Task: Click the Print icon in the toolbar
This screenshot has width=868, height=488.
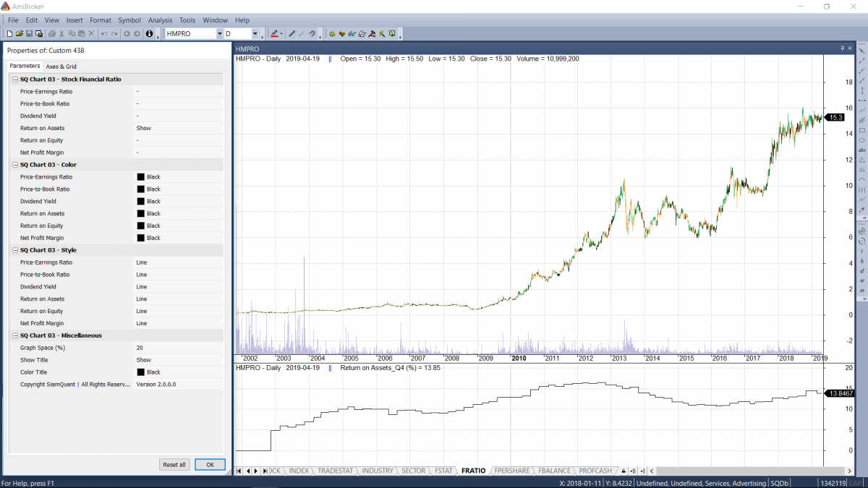Action: (52, 34)
